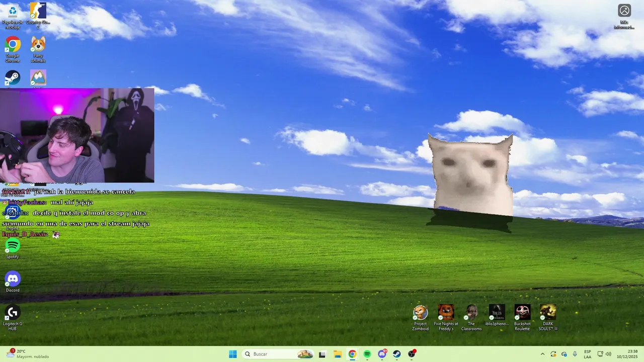
Task: Launch the Counter-Strike 2 desktop shortcut
Action: pyautogui.click(x=38, y=16)
